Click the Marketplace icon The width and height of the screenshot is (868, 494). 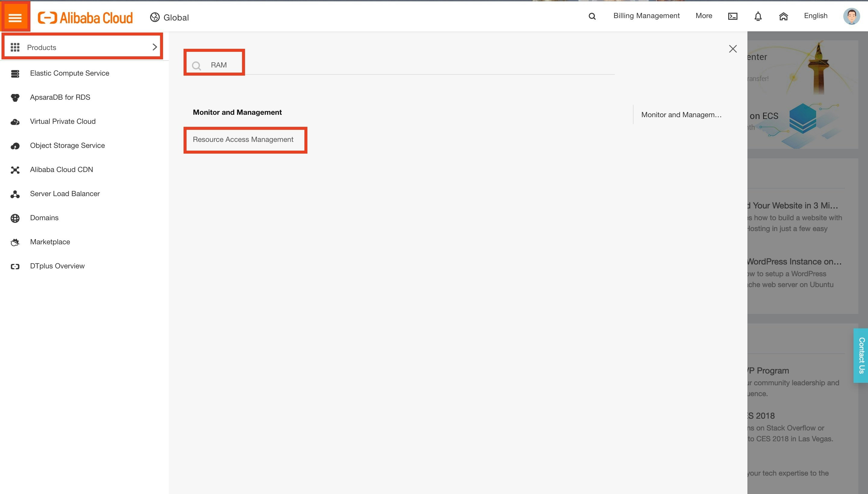pyautogui.click(x=15, y=242)
